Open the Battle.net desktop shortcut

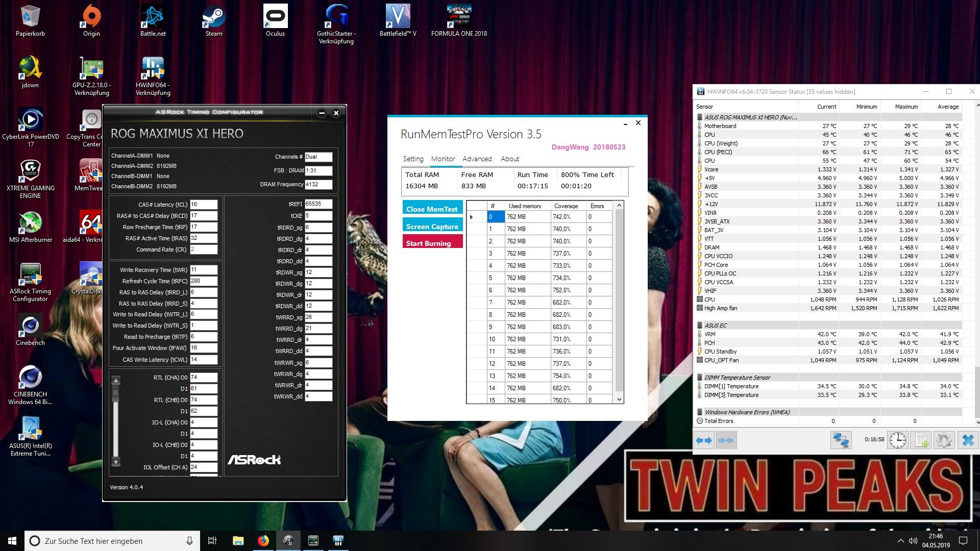(x=153, y=20)
